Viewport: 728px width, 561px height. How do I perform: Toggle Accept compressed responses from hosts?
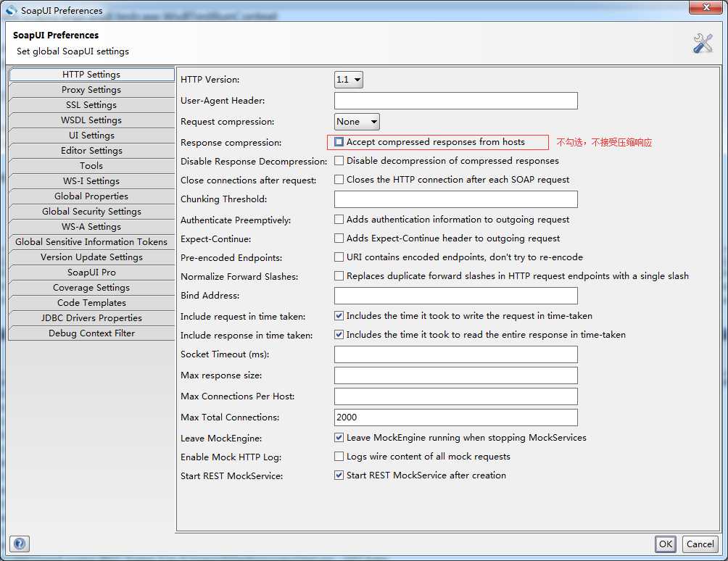(339, 141)
